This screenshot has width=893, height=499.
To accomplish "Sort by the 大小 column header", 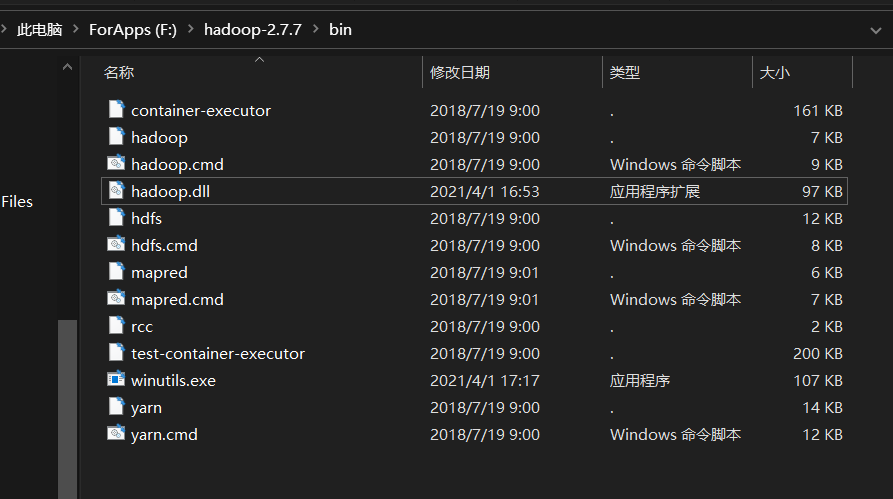I will (x=775, y=73).
